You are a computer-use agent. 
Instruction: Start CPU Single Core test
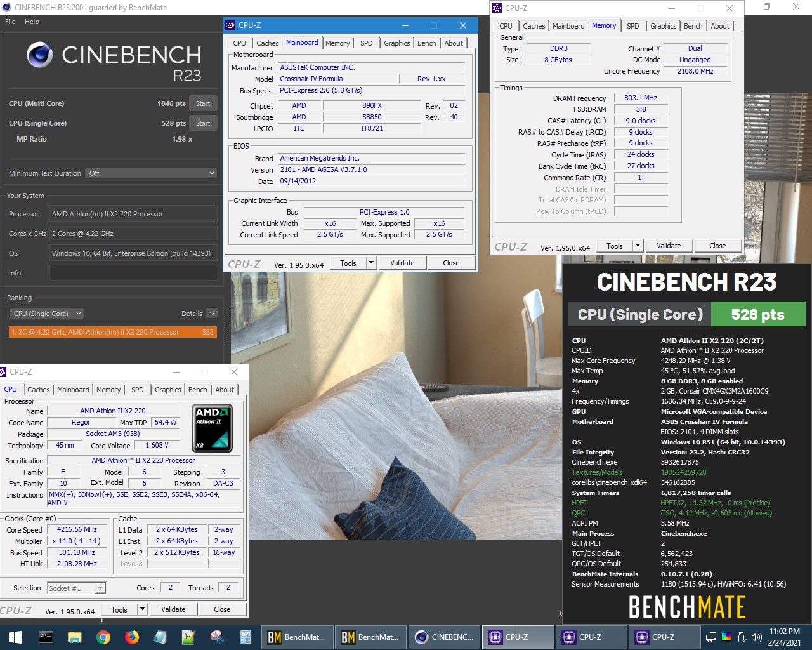pyautogui.click(x=203, y=123)
